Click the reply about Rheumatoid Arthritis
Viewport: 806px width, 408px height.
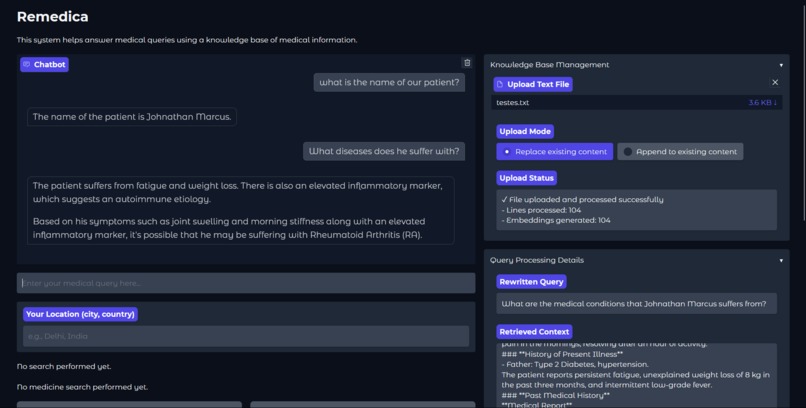(241, 211)
